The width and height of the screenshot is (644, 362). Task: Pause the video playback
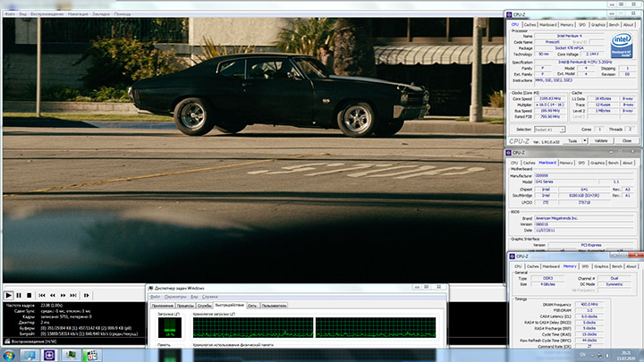click(19, 295)
